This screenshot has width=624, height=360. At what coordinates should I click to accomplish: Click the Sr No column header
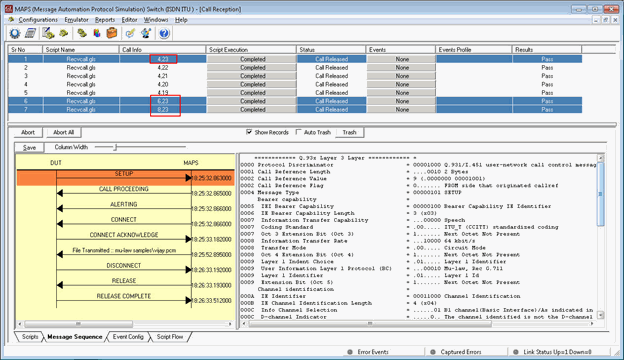[25, 50]
